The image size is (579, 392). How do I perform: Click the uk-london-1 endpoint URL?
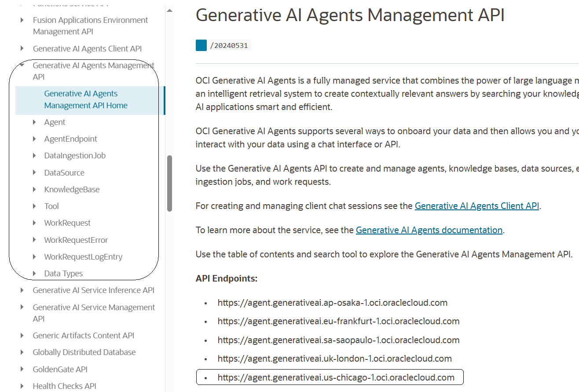click(335, 359)
